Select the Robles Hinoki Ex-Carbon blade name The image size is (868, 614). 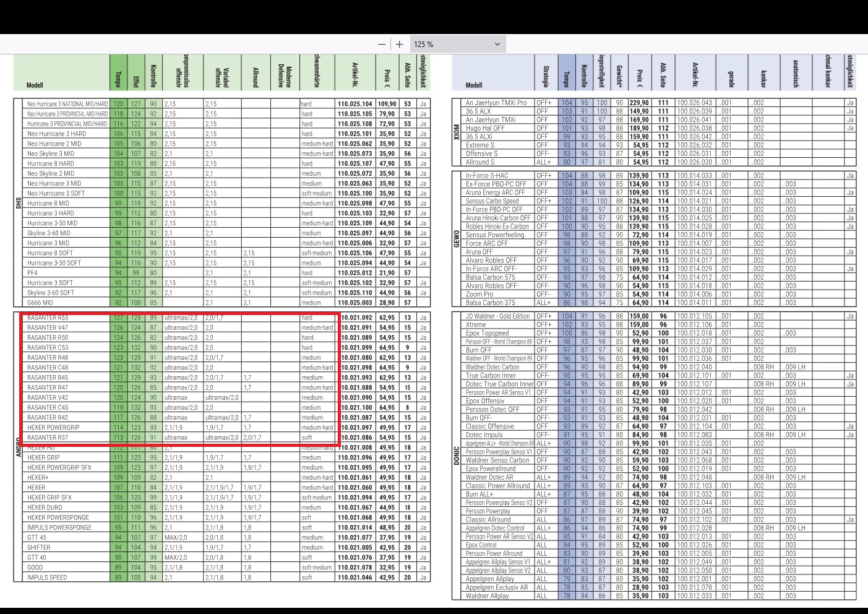497,227
